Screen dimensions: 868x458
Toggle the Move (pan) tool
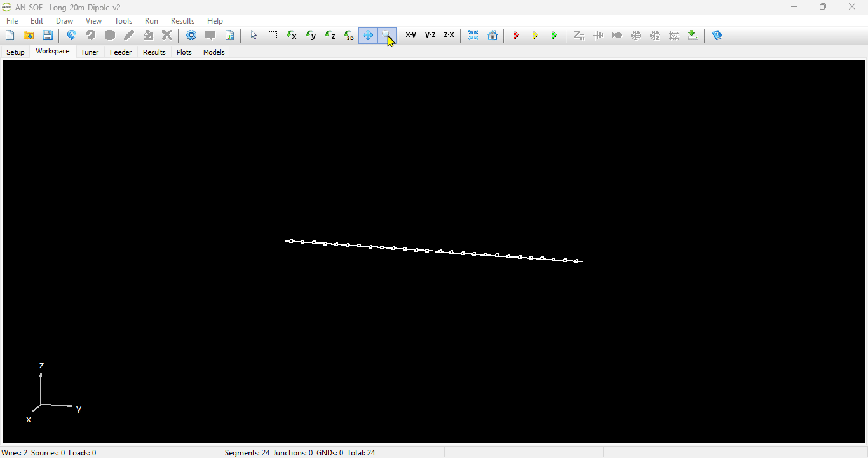point(368,36)
